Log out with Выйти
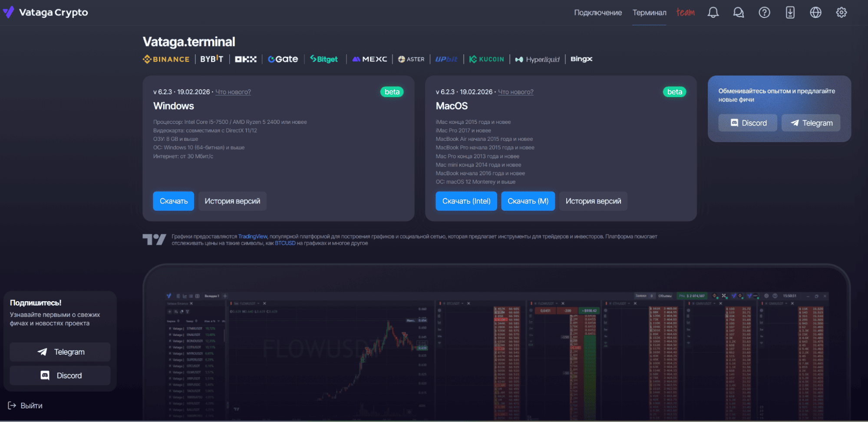Viewport: 868px width, 422px height. (25, 405)
